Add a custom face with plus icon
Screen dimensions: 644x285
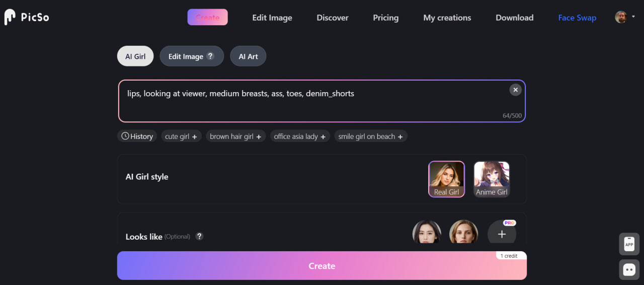click(502, 234)
